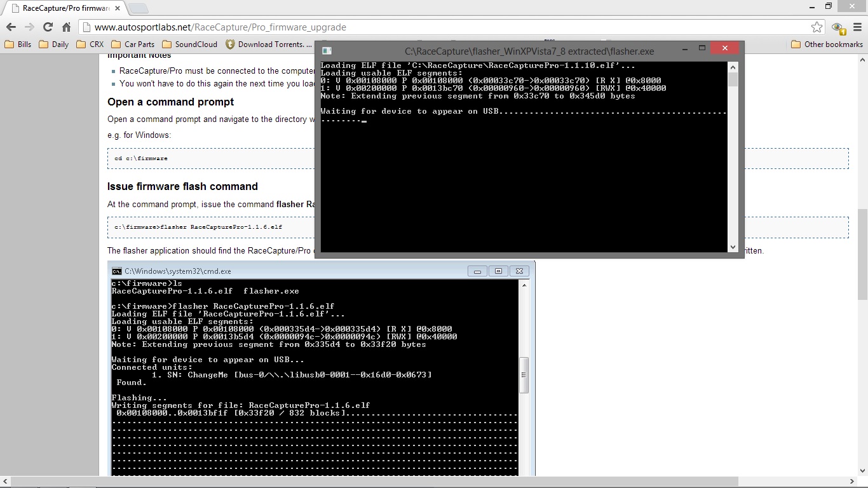Open the flasher.exe console system menu icon
868x488 pixels.
(327, 51)
